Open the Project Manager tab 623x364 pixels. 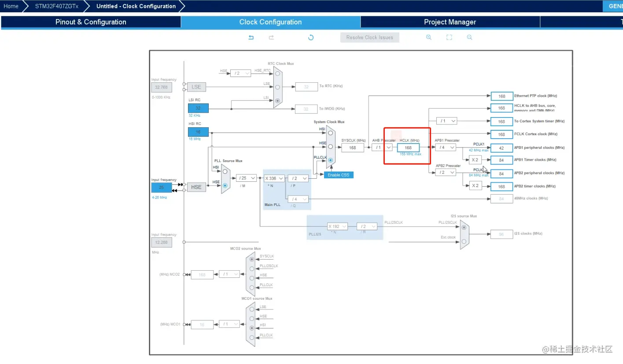(450, 22)
